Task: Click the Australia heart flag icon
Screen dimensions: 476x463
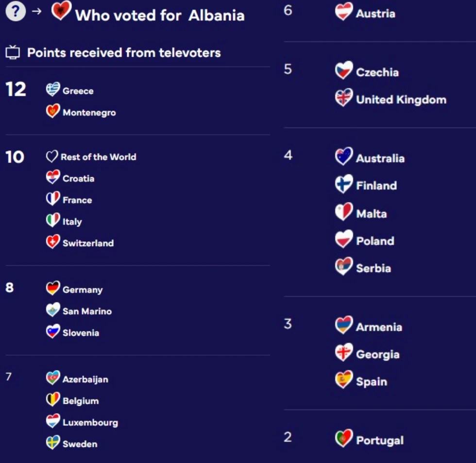Action: coord(344,156)
